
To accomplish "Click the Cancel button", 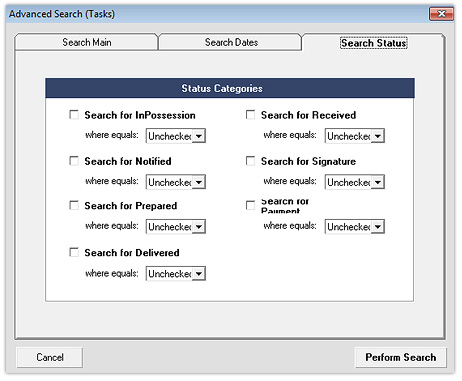I will (50, 357).
